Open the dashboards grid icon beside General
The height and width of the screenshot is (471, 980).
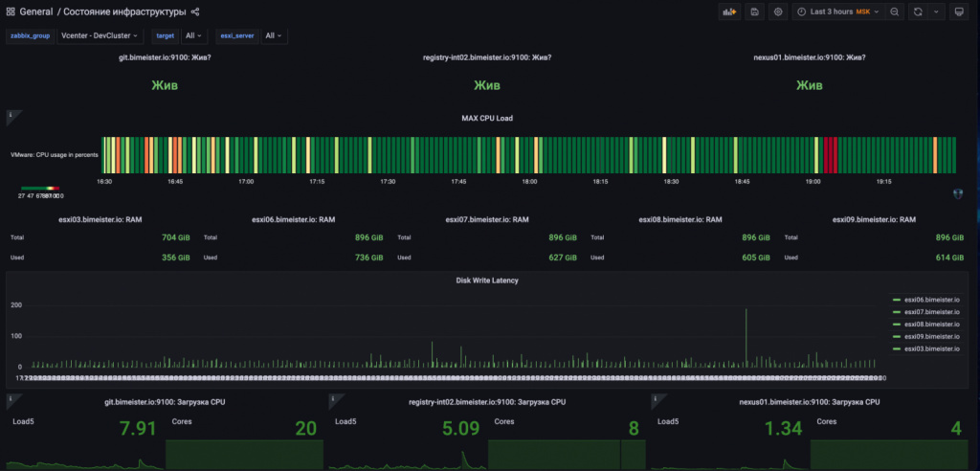[x=11, y=12]
